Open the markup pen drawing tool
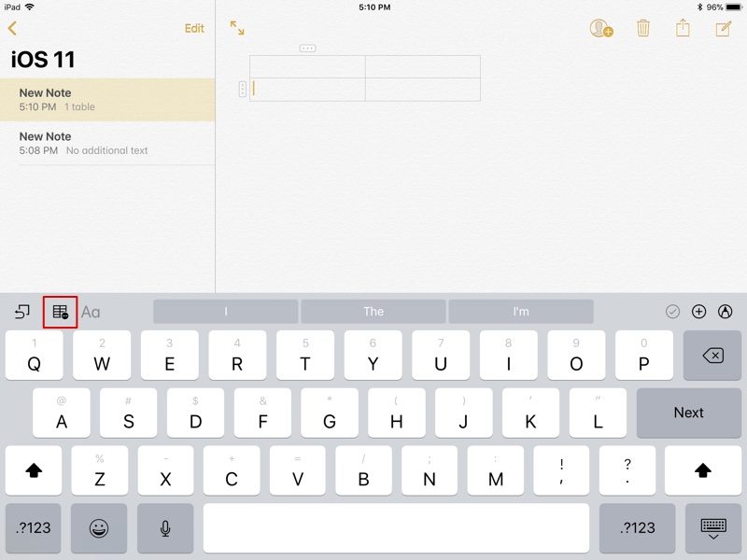The height and width of the screenshot is (560, 747). pos(726,312)
